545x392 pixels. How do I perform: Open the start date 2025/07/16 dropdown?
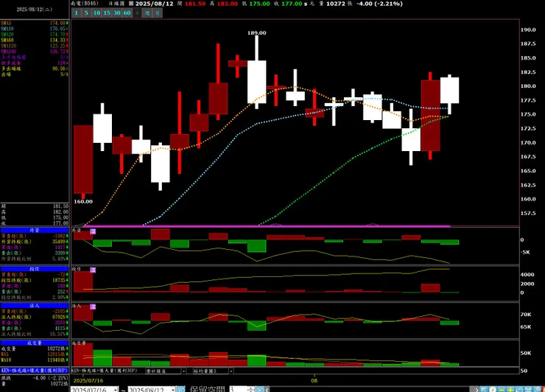pyautogui.click(x=116, y=390)
